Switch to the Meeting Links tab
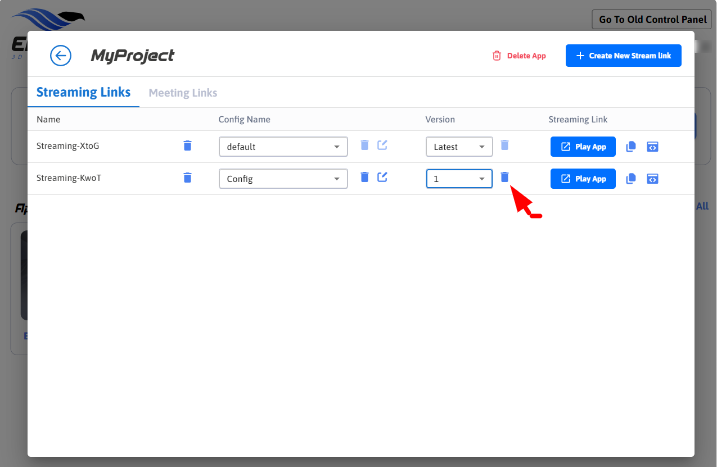 click(183, 93)
